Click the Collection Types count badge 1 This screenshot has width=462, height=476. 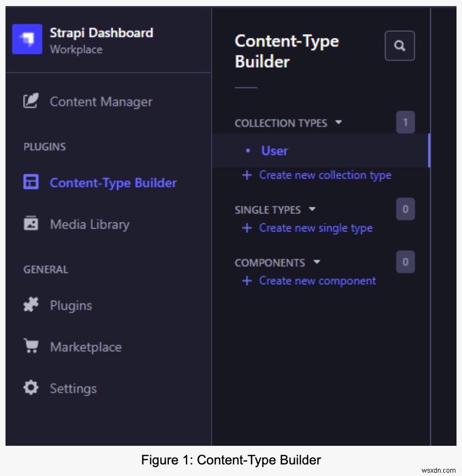tap(405, 122)
